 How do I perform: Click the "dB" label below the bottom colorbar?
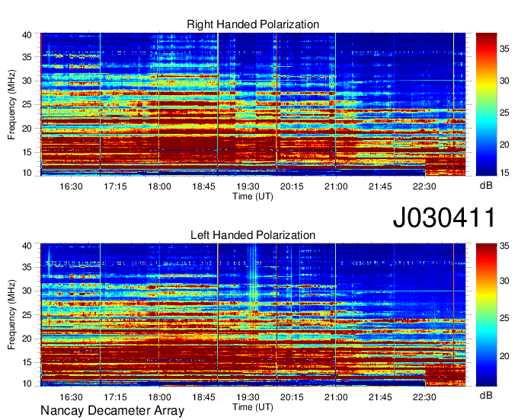[x=486, y=395]
